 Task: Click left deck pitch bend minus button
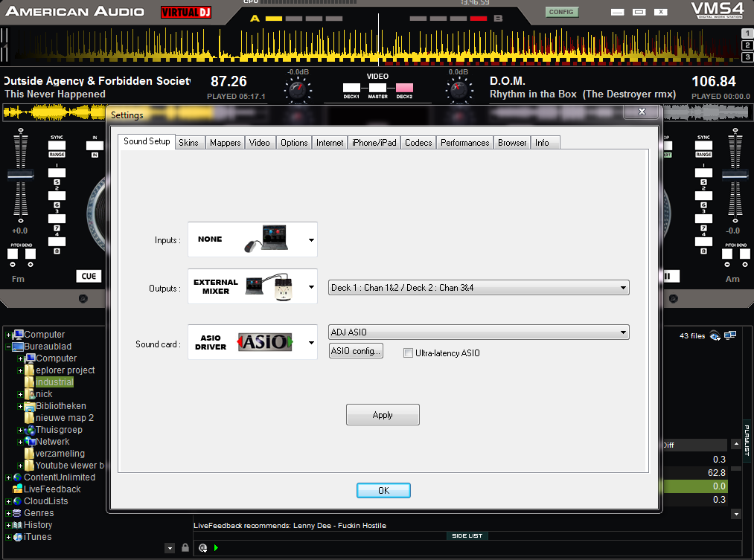(13, 254)
